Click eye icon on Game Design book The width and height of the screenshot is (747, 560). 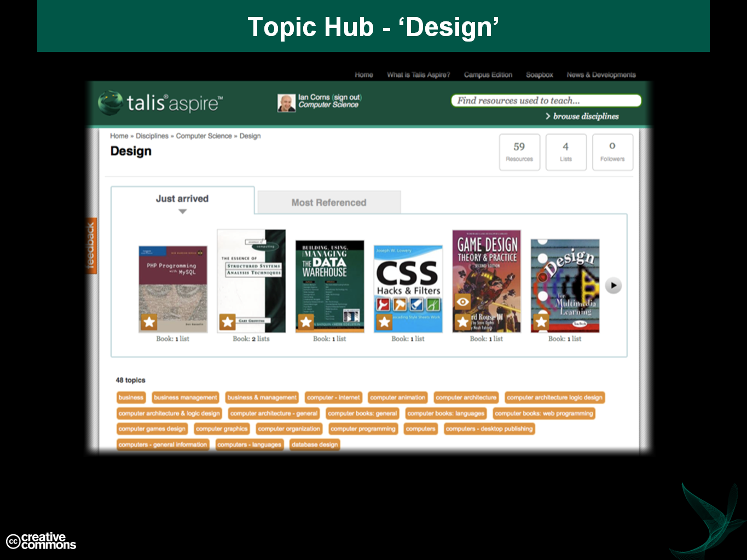coord(462,302)
